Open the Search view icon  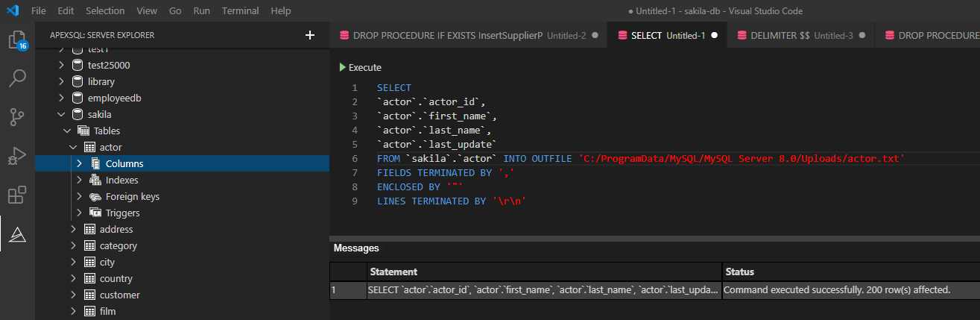click(x=16, y=78)
